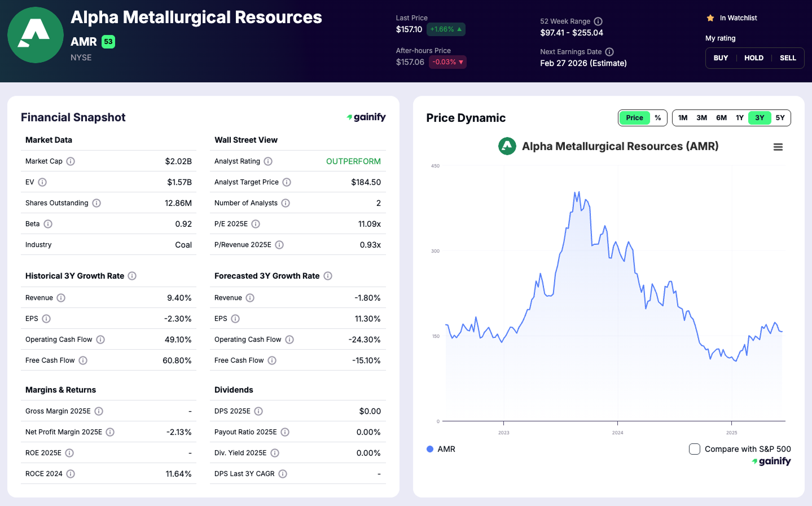Click the Historical 3Y Growth Rate info icon
The height and width of the screenshot is (506, 812).
pyautogui.click(x=131, y=276)
